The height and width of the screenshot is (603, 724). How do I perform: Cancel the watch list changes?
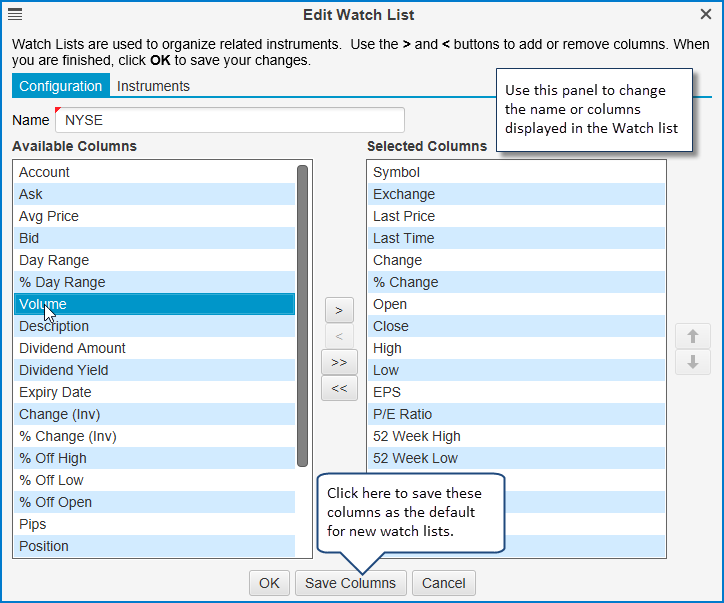pyautogui.click(x=444, y=583)
